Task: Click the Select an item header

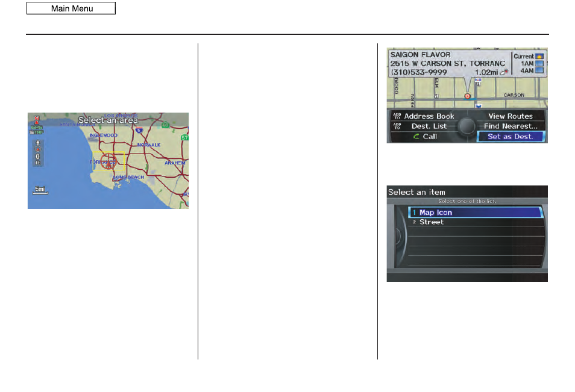Action: coord(416,192)
